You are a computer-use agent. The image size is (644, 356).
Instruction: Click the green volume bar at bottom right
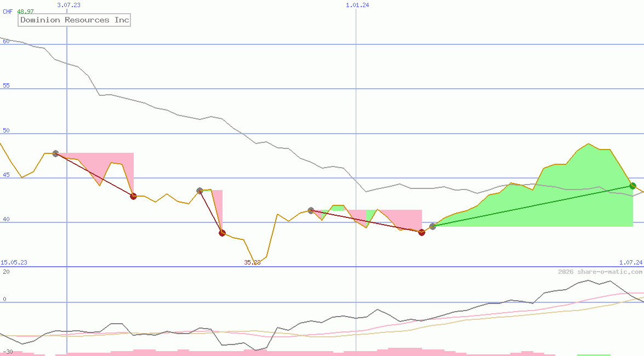594,355
